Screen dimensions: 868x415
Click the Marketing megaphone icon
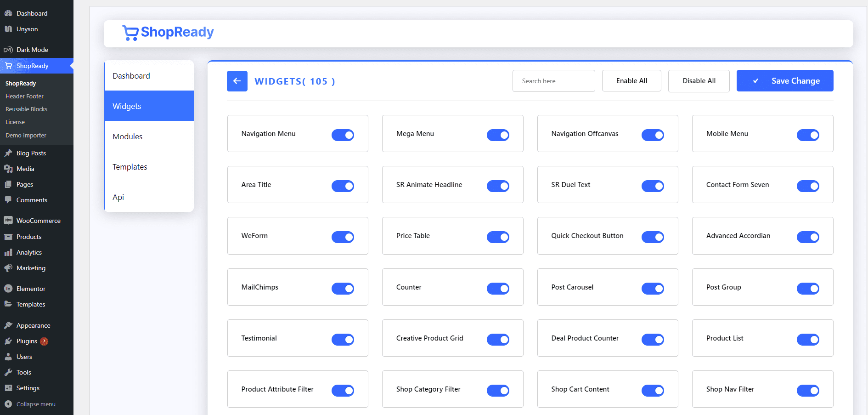pos(8,268)
